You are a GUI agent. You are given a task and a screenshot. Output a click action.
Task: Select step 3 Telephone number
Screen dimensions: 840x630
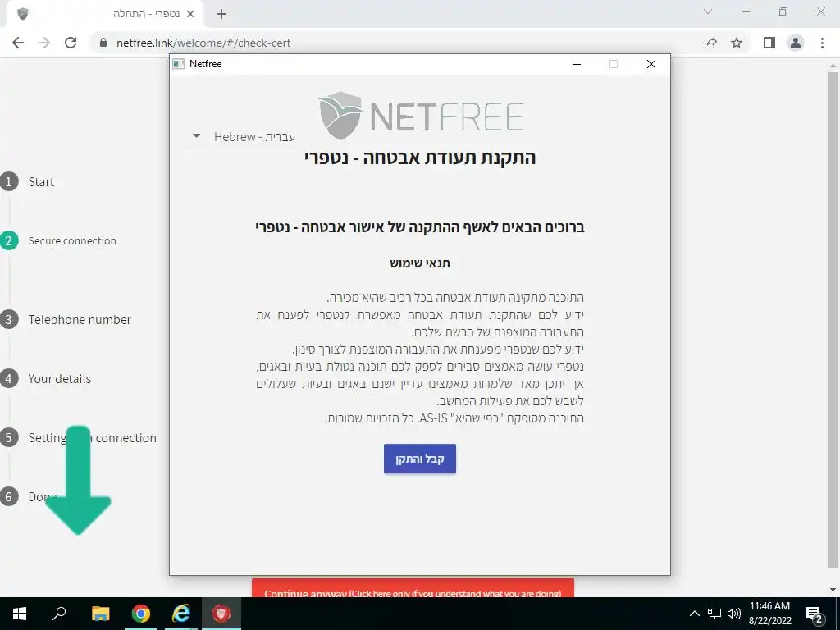point(66,319)
